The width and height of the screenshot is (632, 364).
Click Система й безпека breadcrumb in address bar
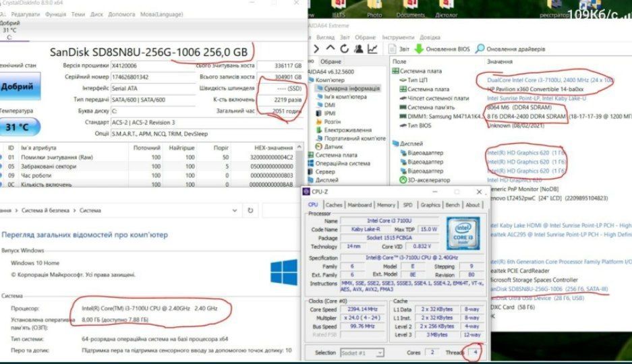(x=46, y=210)
